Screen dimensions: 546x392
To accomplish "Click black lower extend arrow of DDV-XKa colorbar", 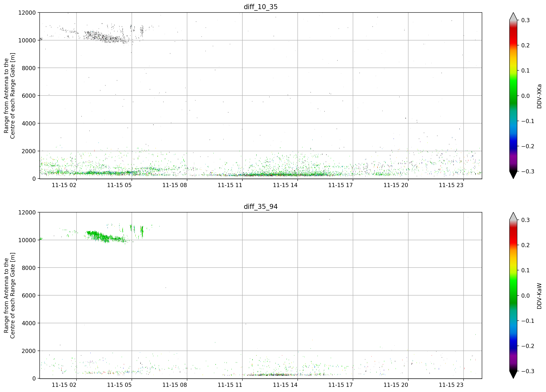I will tap(513, 175).
